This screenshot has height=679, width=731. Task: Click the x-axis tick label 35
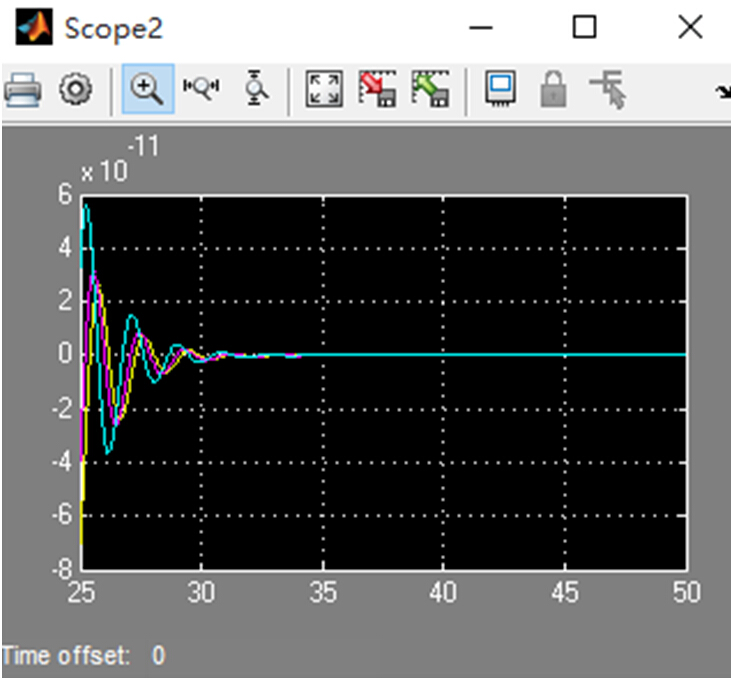click(323, 592)
